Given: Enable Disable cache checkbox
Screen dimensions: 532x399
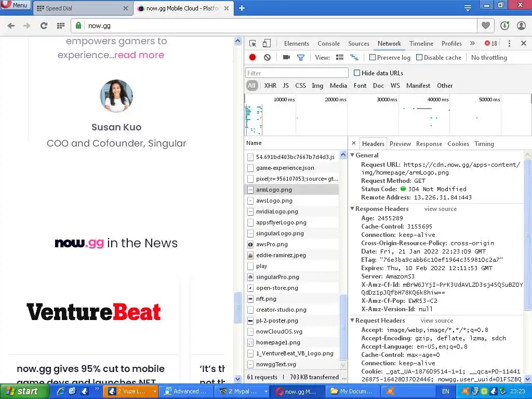Looking at the screenshot, I should tap(419, 57).
